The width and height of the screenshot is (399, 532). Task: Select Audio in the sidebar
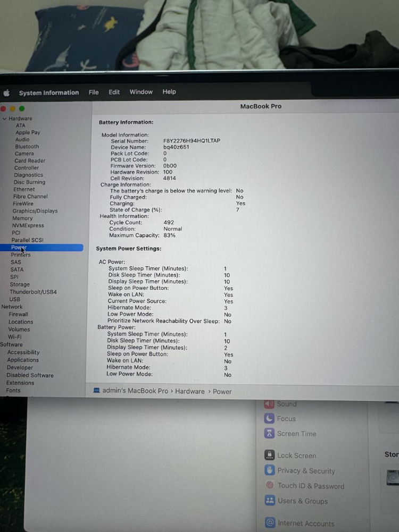point(22,139)
